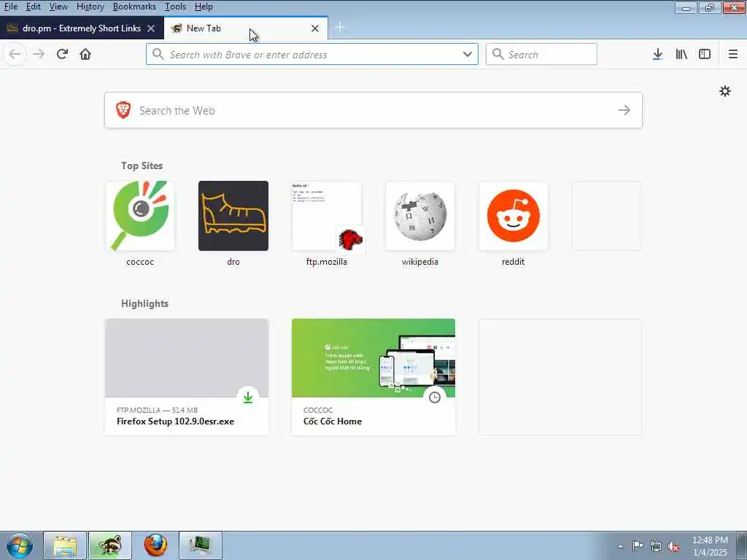Open the monitor app in the taskbar
747x560 pixels.
[x=201, y=545]
